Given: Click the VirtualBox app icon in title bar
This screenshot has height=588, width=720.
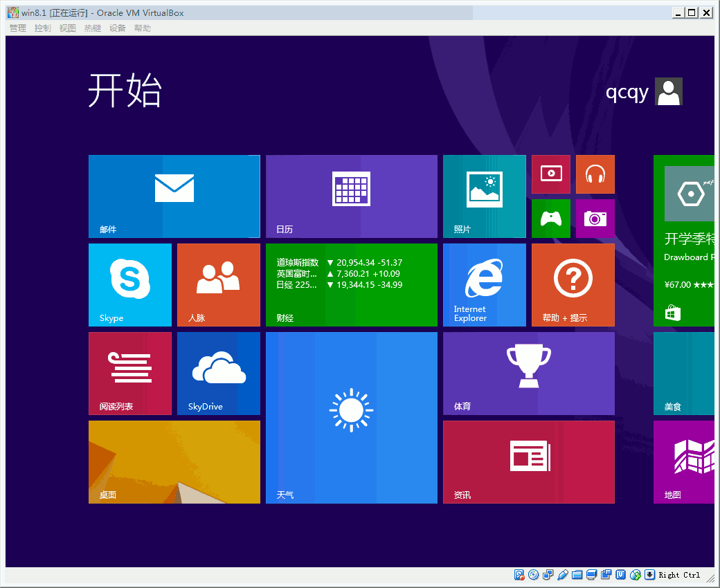Looking at the screenshot, I should (13, 12).
